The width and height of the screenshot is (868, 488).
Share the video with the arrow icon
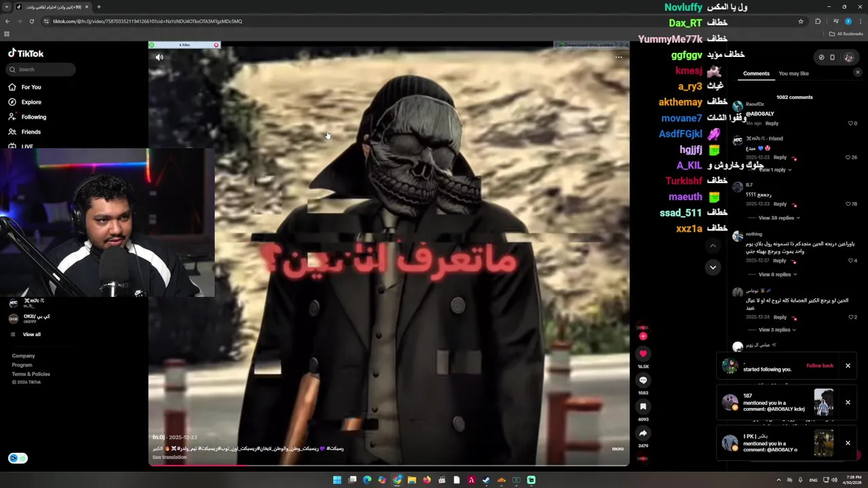click(x=643, y=433)
